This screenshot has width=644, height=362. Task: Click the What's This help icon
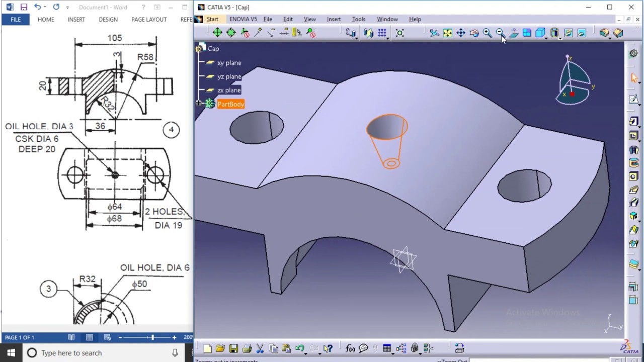tap(328, 348)
